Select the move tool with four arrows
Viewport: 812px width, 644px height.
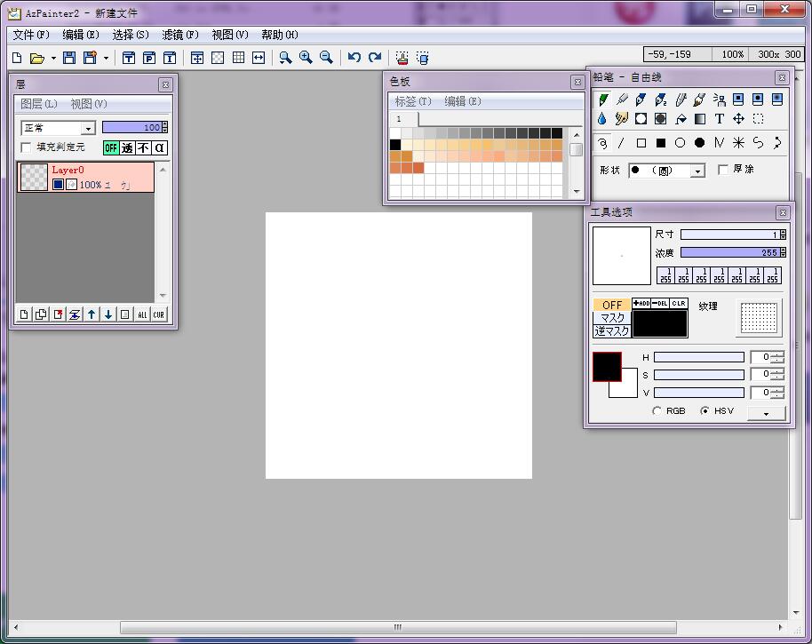click(738, 119)
